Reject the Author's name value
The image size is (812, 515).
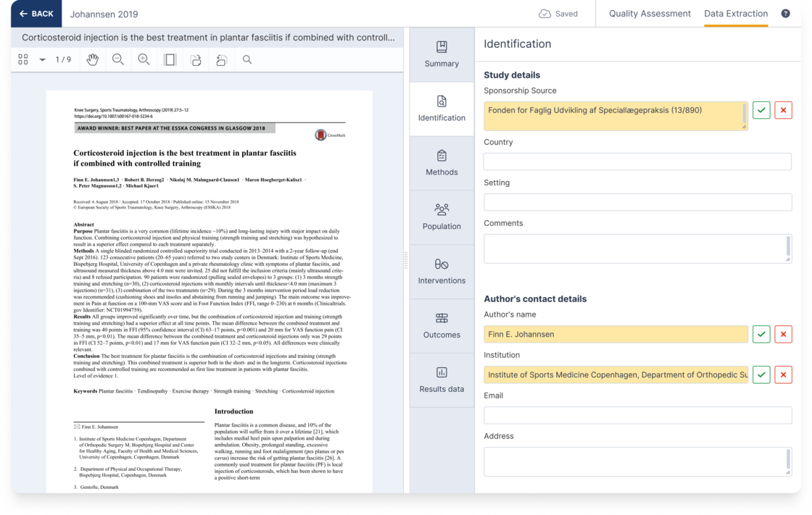click(783, 334)
